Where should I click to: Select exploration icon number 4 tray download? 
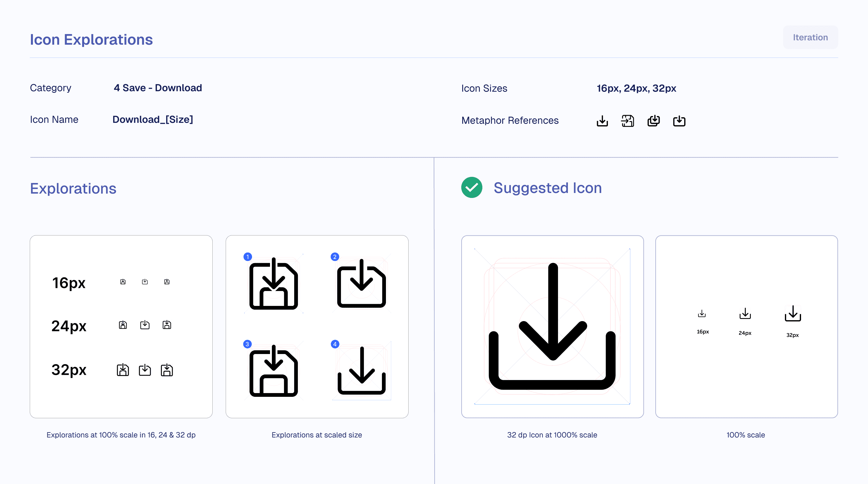[361, 371]
